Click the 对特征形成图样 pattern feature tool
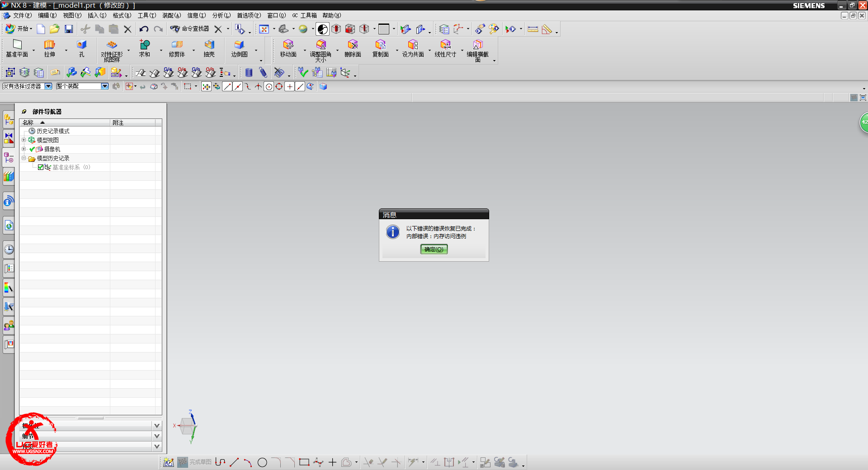Image resolution: width=868 pixels, height=470 pixels. [x=112, y=51]
